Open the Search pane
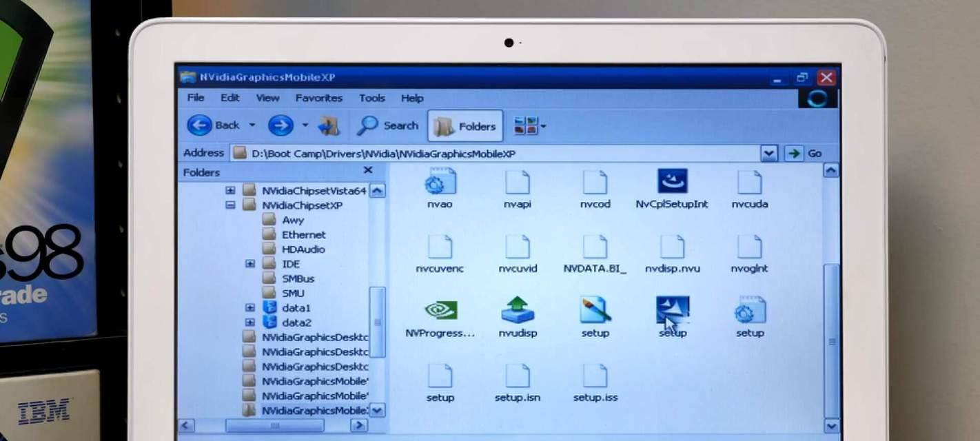Viewport: 980px width, 441px height. pyautogui.click(x=388, y=125)
